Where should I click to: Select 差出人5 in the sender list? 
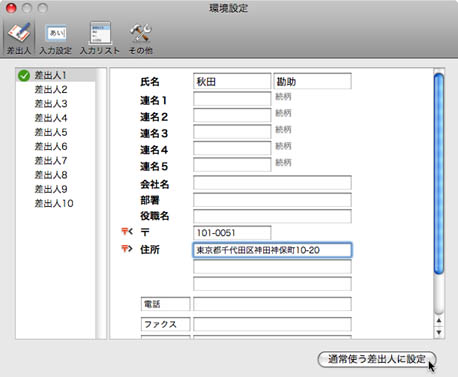point(51,132)
